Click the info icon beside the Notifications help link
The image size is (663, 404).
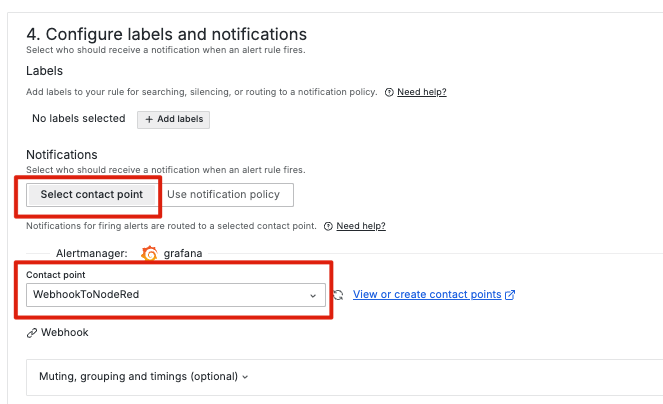328,226
